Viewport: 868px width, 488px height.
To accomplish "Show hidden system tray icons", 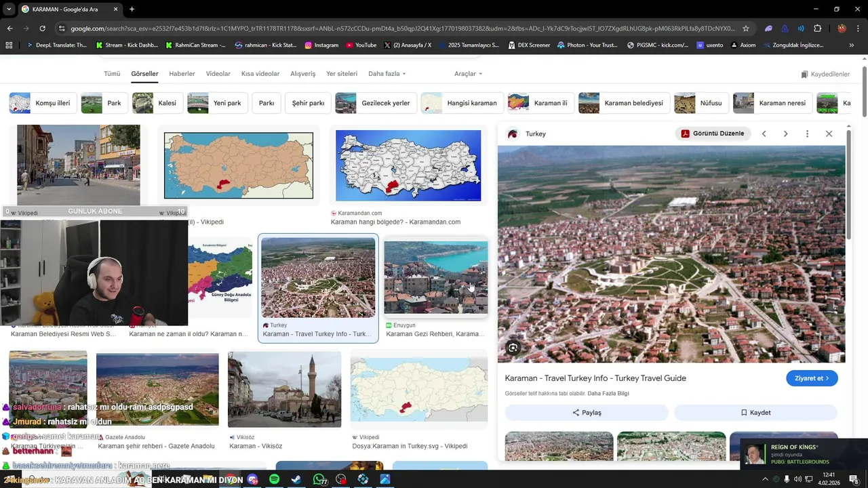I will click(765, 479).
